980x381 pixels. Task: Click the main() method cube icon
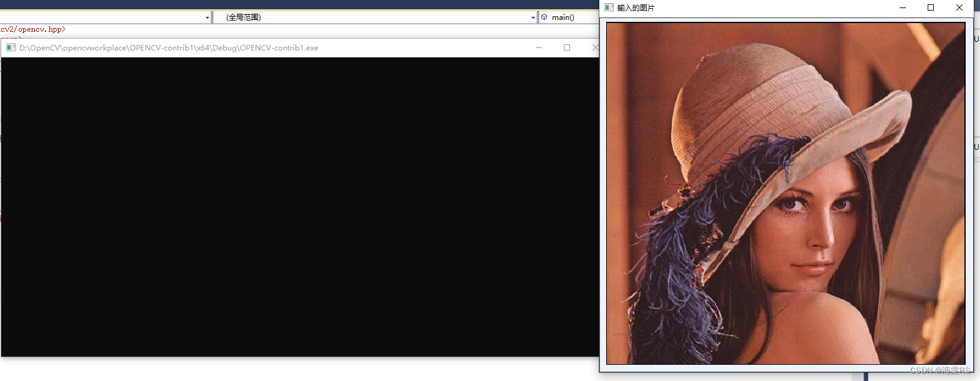point(545,17)
